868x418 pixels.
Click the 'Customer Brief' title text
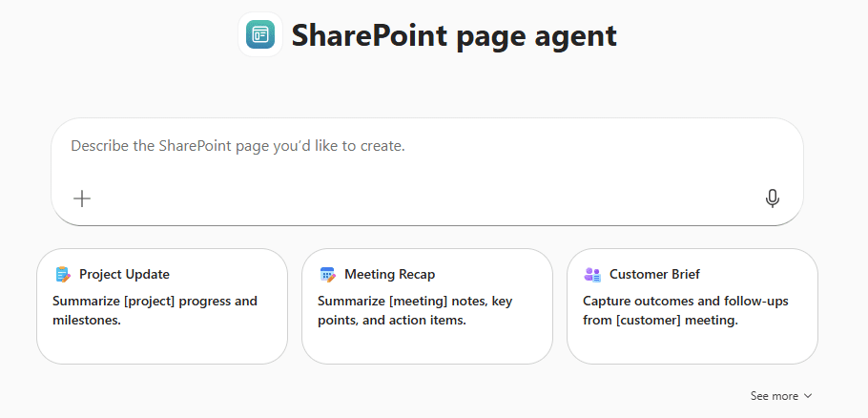tap(654, 274)
